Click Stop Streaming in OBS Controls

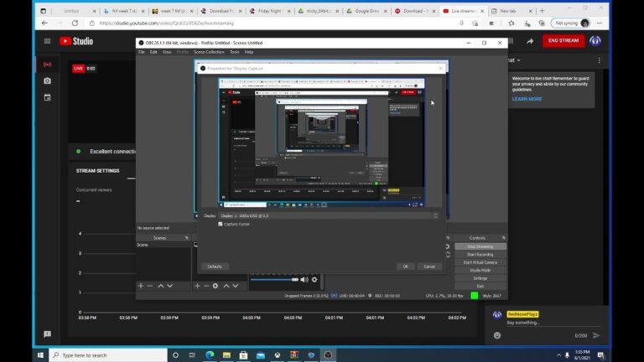click(480, 246)
